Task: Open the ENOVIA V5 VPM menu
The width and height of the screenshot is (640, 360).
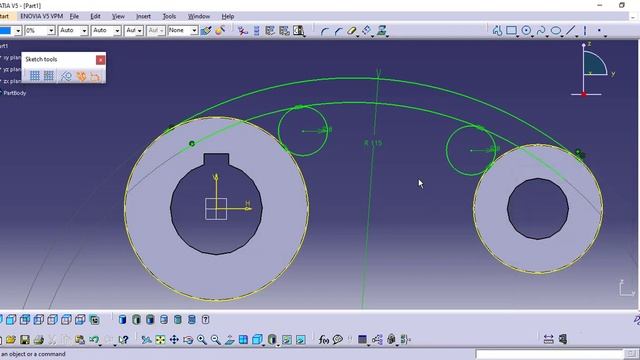Action: tap(41, 16)
